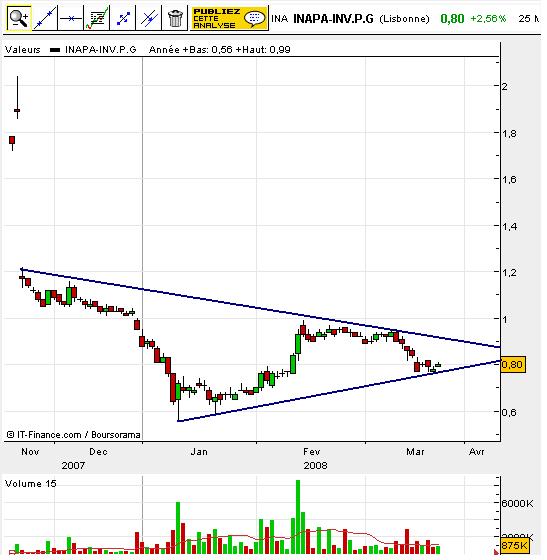Click the upper descending trend line

tap(261, 308)
